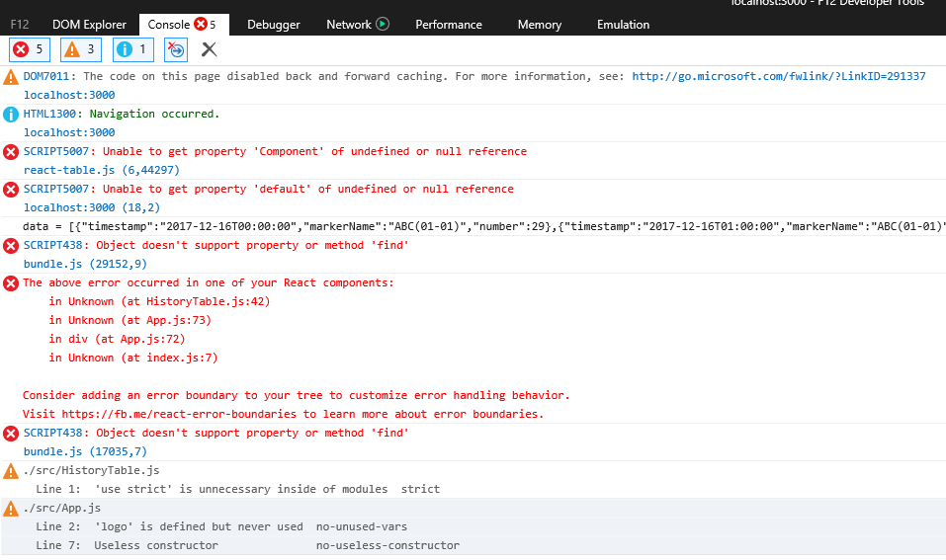This screenshot has width=946, height=560.
Task: Click error icon beside first 'find' error
Action: pos(11,246)
